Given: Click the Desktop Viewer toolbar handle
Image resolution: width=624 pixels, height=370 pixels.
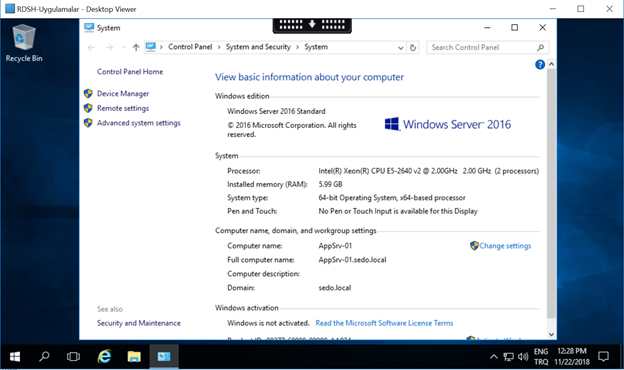Looking at the screenshot, I should [312, 25].
